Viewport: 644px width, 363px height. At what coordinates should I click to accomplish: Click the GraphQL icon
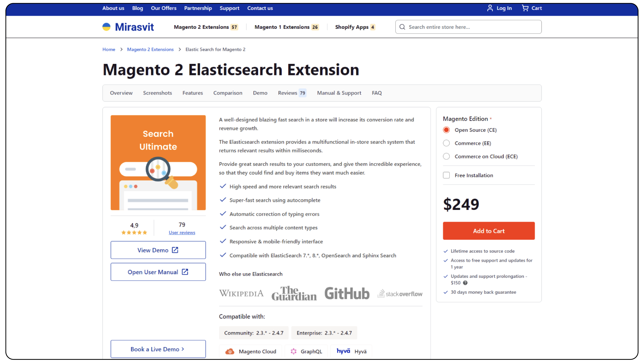[293, 351]
